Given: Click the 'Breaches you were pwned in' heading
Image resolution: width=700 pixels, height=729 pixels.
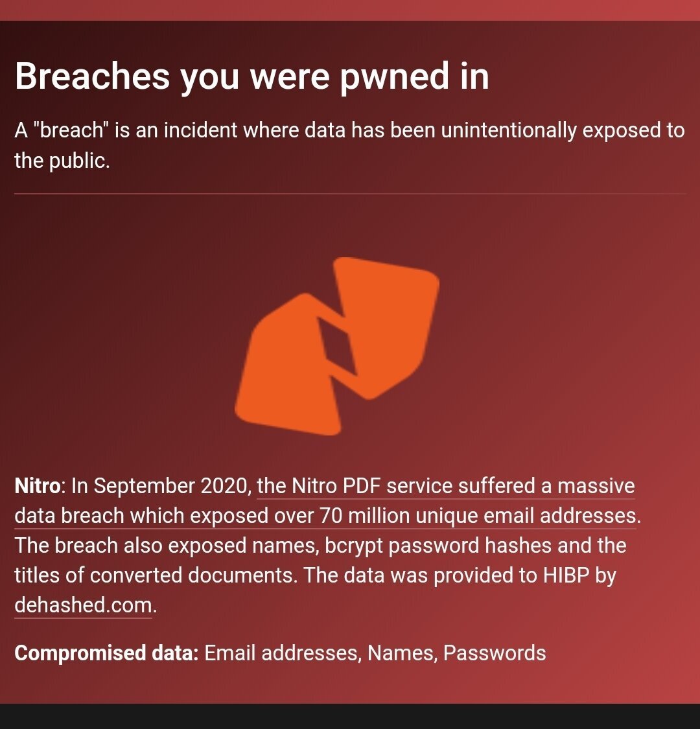Looking at the screenshot, I should click(251, 76).
